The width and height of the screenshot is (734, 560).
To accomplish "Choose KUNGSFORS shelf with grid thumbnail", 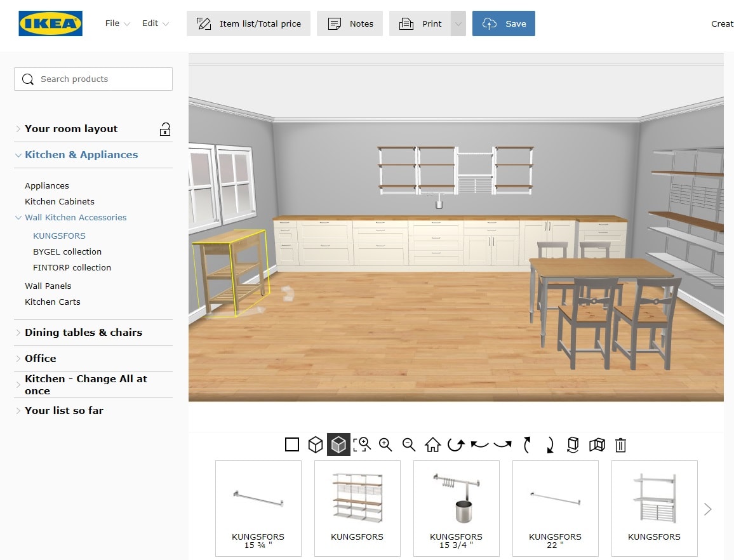I will (x=655, y=509).
